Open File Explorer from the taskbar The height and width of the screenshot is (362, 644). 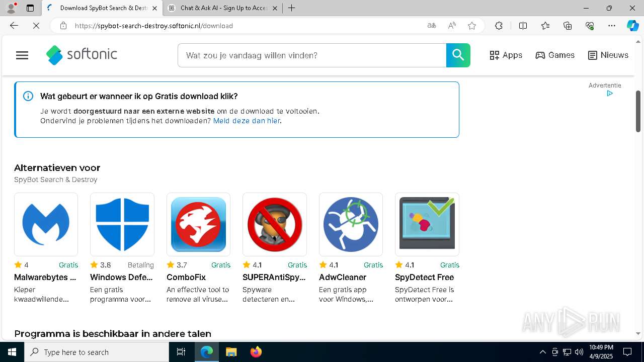tap(231, 352)
